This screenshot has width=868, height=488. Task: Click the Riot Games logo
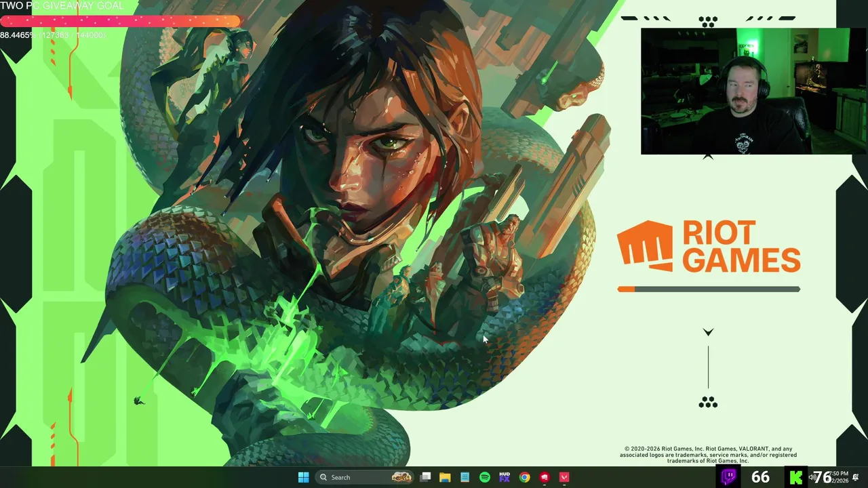pos(709,247)
